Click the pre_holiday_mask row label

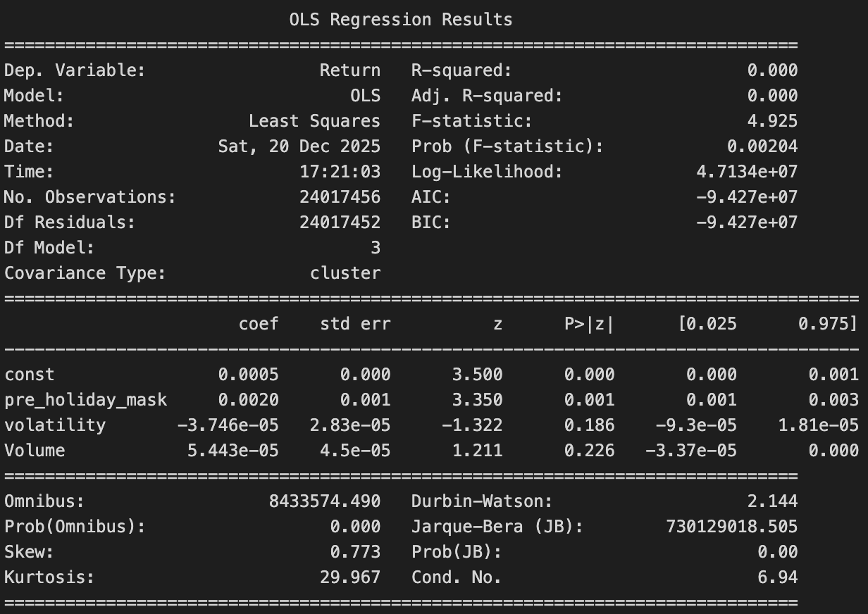click(85, 400)
